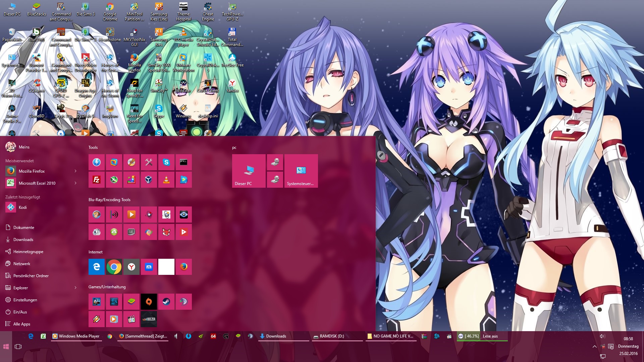Expand Microsoft Excel 2010 jump list arrow
The height and width of the screenshot is (362, 644).
click(75, 183)
